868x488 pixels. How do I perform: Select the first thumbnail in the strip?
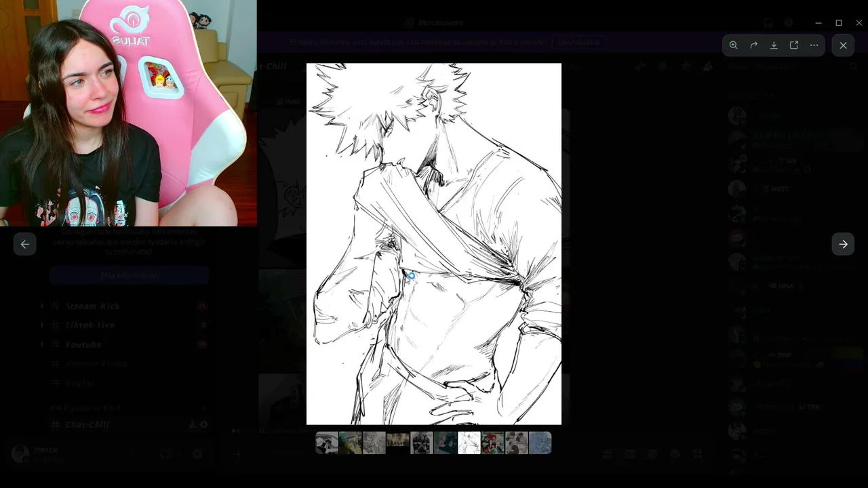click(327, 443)
